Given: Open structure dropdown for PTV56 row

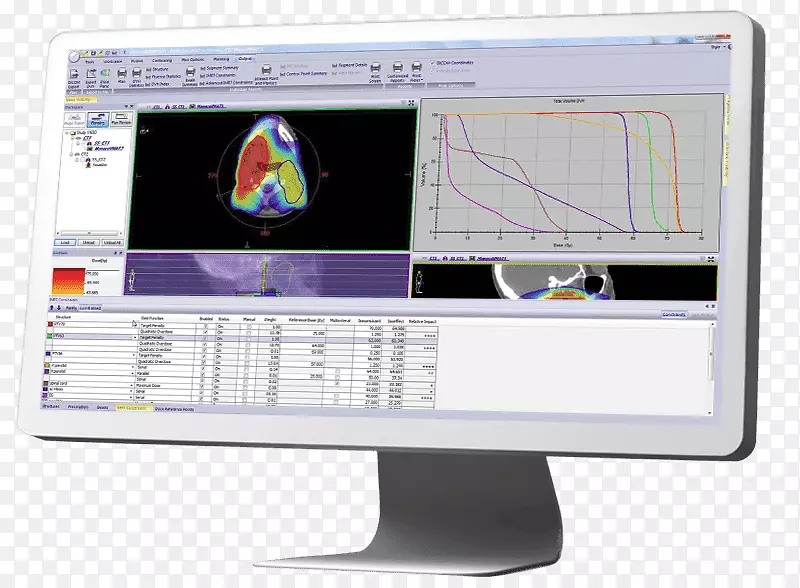Looking at the screenshot, I should click(134, 355).
